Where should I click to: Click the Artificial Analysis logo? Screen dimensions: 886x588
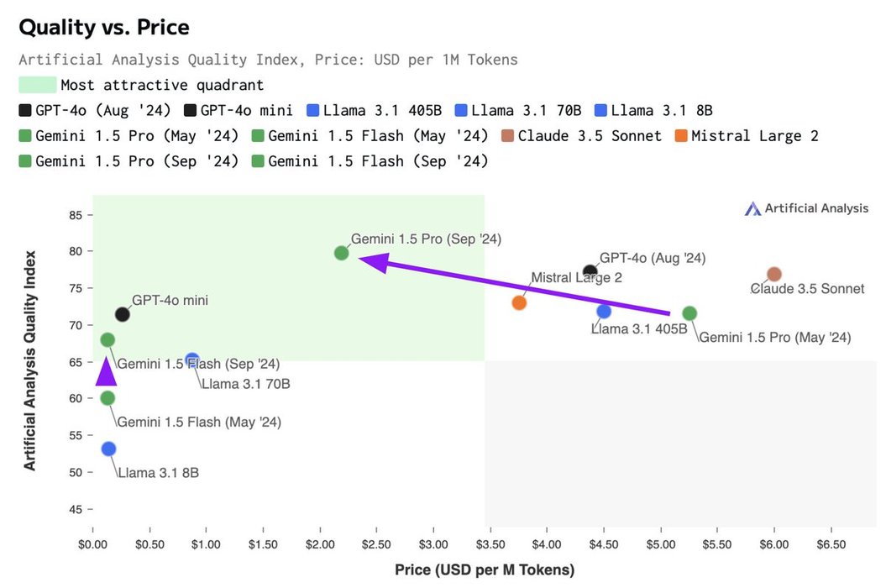pos(807,208)
